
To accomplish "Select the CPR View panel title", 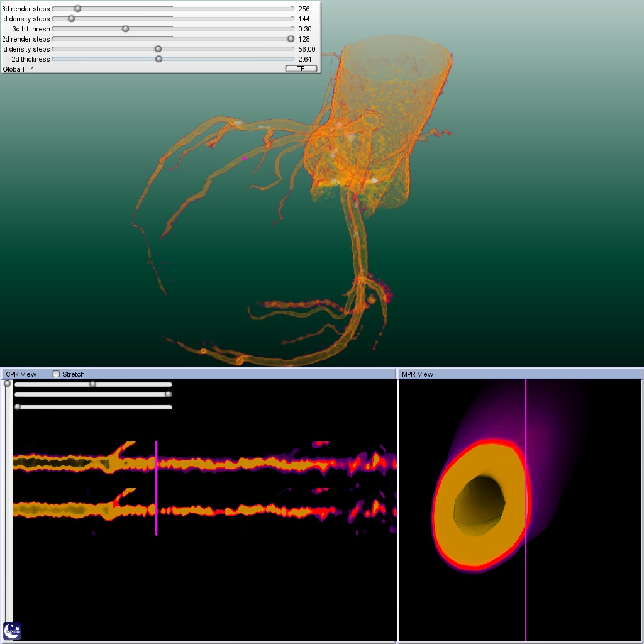I will point(21,374).
